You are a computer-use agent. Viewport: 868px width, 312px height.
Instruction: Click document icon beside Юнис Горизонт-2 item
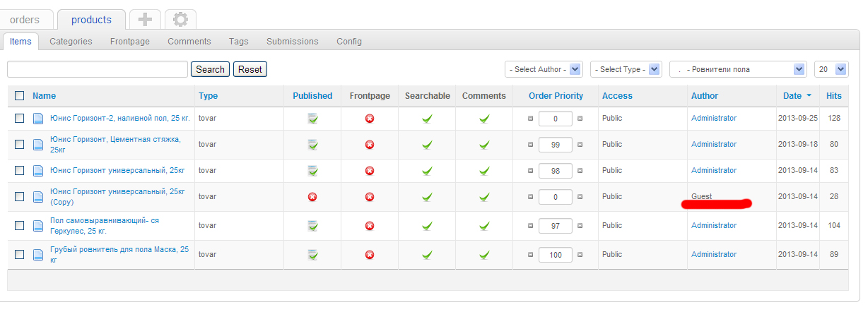click(x=39, y=119)
